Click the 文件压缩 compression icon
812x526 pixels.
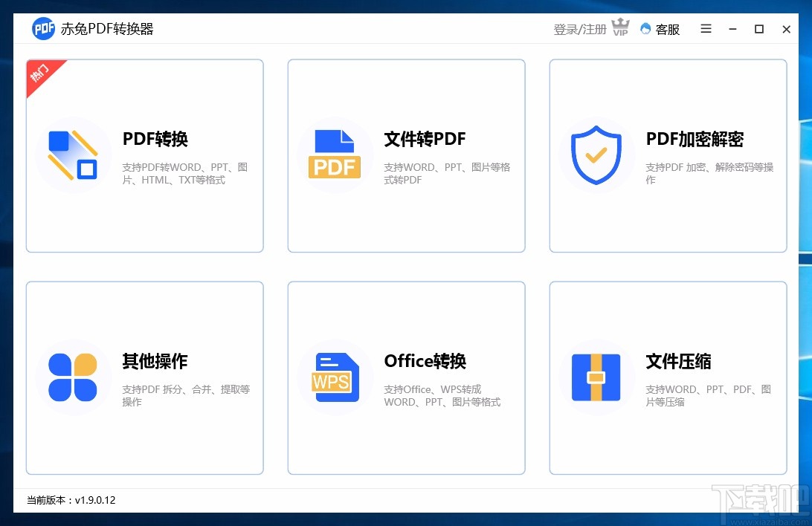[x=596, y=377]
